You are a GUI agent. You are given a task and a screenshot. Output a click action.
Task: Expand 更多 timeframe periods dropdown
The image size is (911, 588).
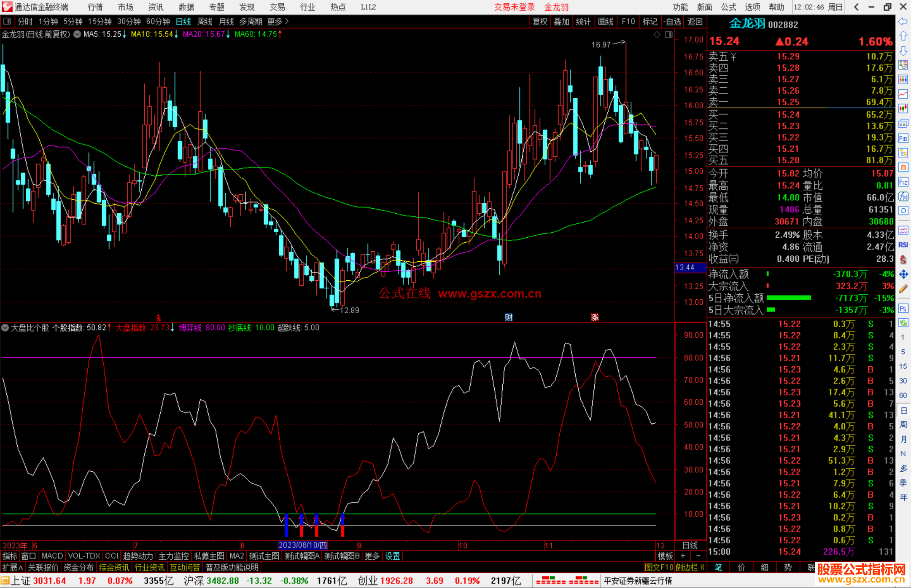click(x=278, y=21)
